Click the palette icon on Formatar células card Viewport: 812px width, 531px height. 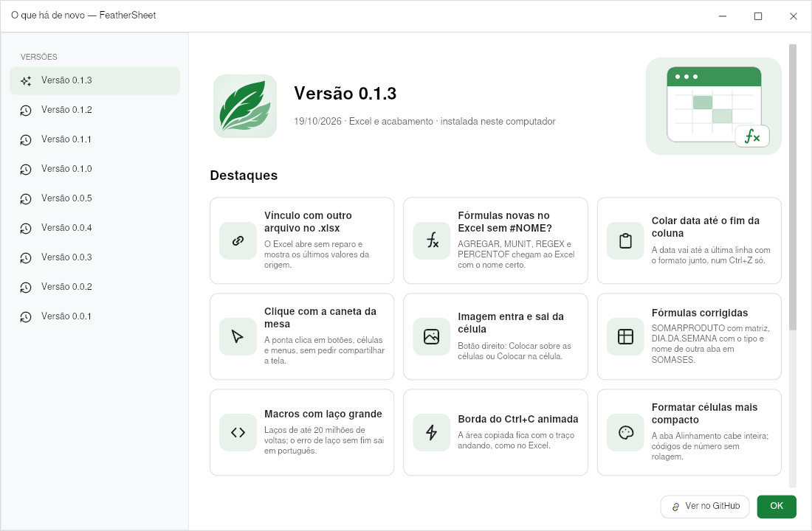[x=625, y=432]
